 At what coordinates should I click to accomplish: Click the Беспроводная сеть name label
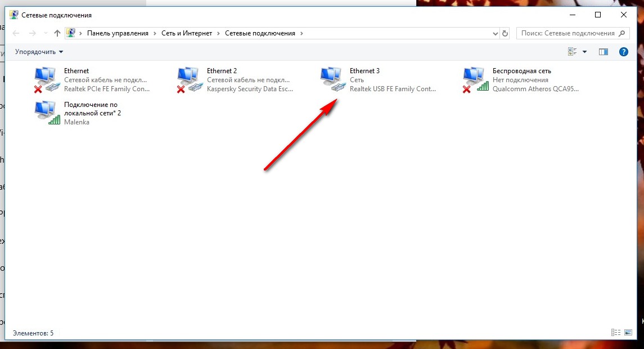pos(521,71)
